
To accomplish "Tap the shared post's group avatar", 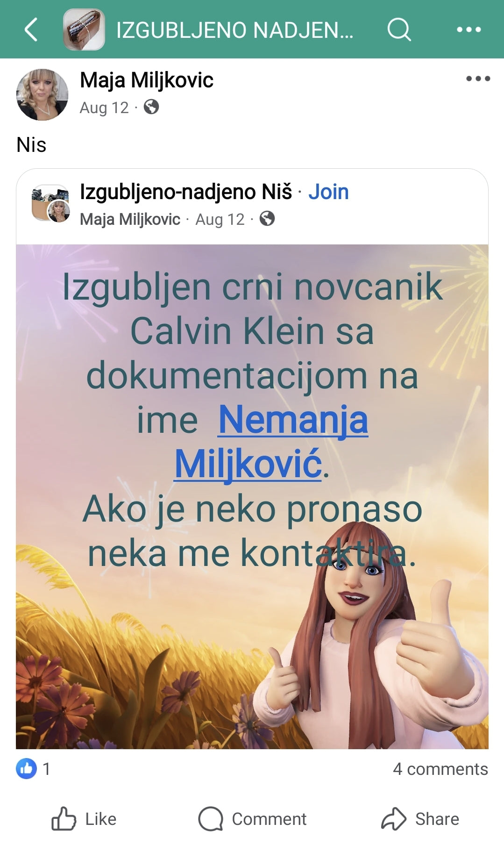I will 50,203.
